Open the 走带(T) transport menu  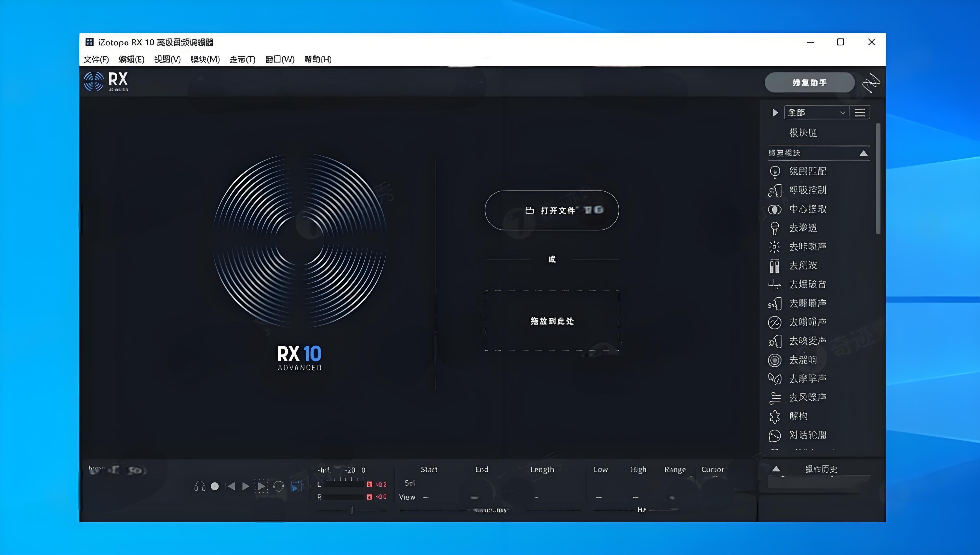(243, 60)
